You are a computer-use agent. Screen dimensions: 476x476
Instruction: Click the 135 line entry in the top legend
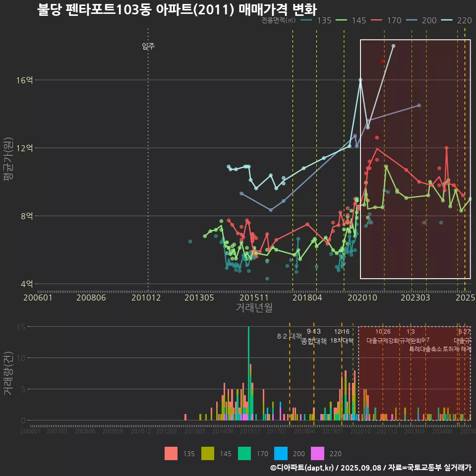[x=316, y=20]
